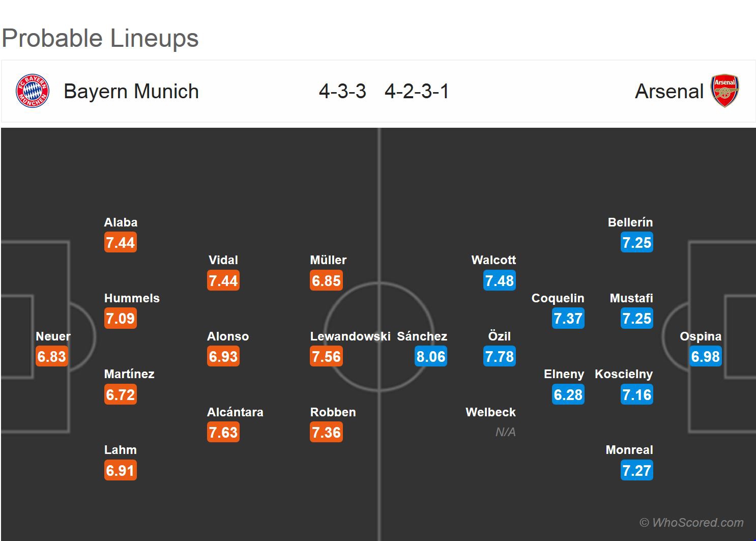
Task: Click the Probable Lineups heading
Action: click(100, 38)
